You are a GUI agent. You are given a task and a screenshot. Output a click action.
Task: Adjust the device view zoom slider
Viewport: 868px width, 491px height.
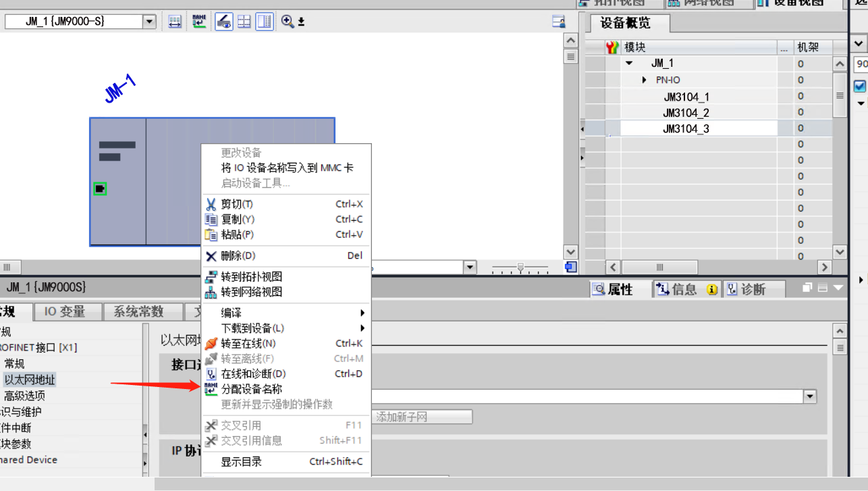pos(520,267)
